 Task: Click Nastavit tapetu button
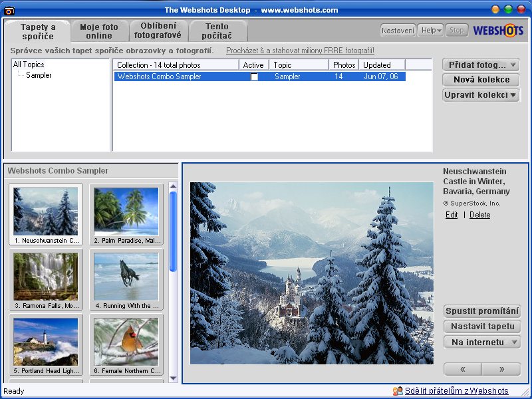click(x=482, y=327)
